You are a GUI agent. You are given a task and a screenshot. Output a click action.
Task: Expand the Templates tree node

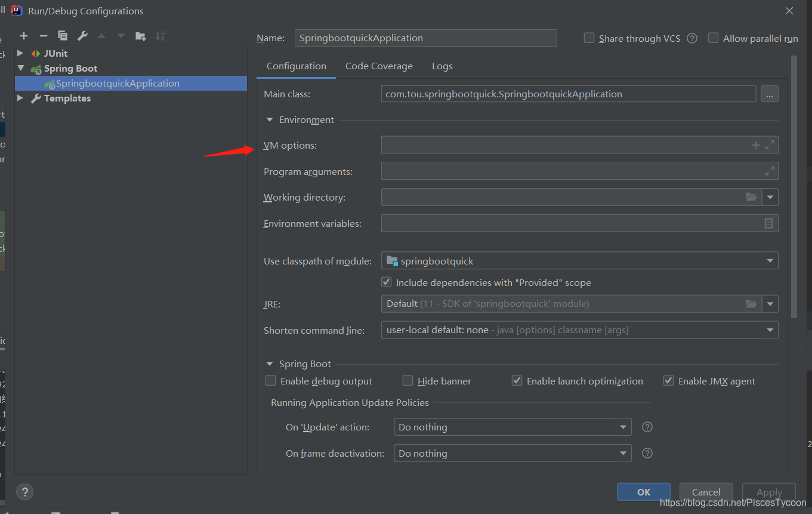[20, 98]
